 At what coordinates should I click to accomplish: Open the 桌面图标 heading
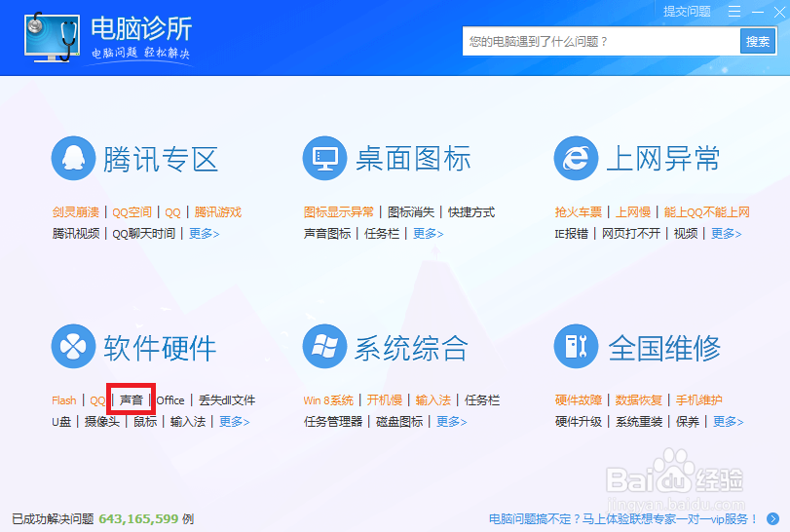point(413,159)
